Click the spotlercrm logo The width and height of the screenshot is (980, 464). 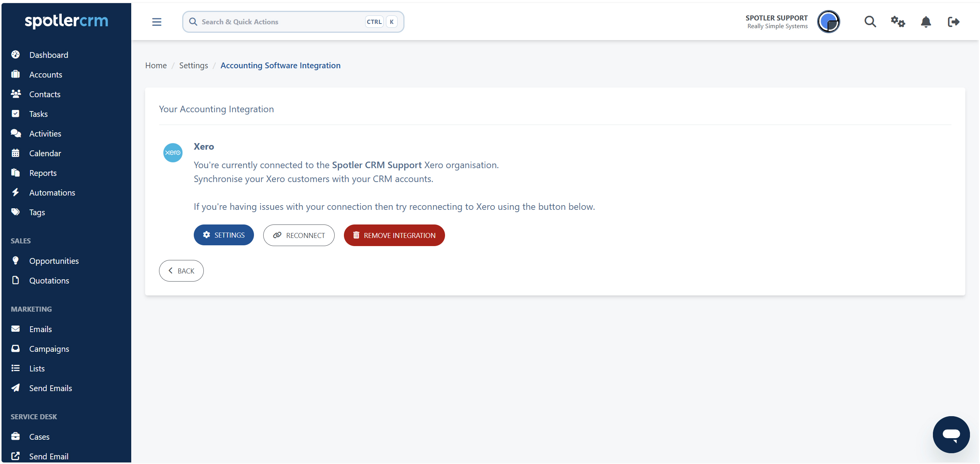(x=66, y=21)
